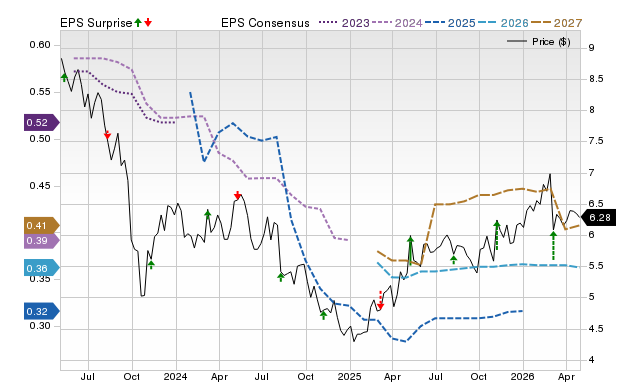Click the 2026 label on the time axis
The image size is (640, 382).
523,376
